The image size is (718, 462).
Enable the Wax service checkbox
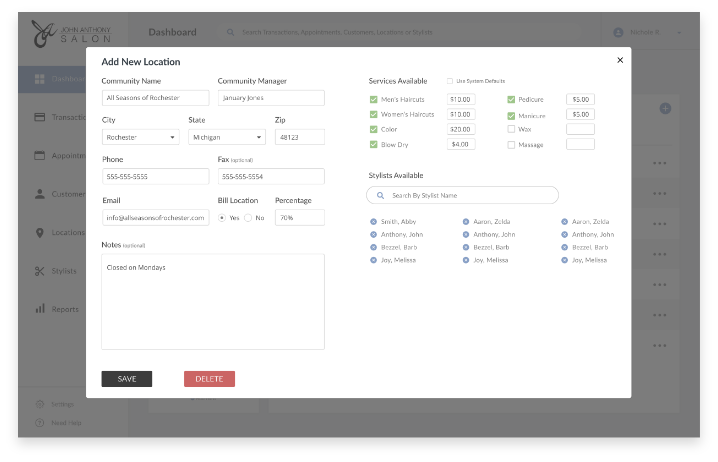pyautogui.click(x=511, y=129)
